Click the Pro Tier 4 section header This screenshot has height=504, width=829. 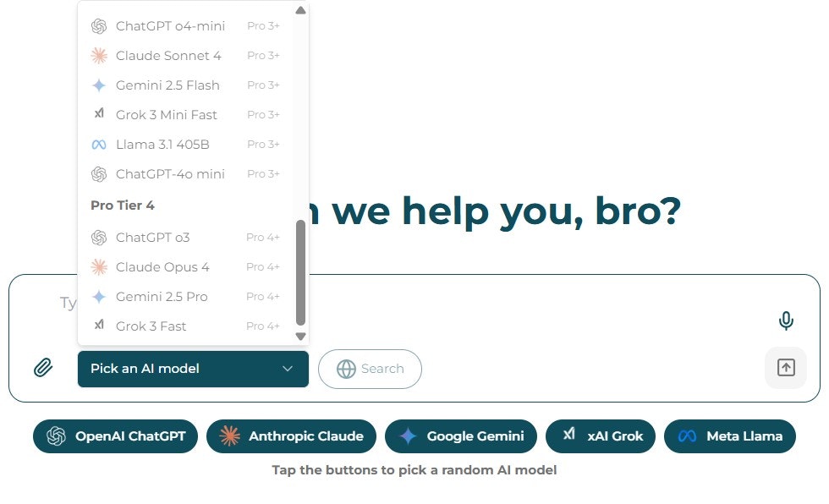click(x=123, y=205)
